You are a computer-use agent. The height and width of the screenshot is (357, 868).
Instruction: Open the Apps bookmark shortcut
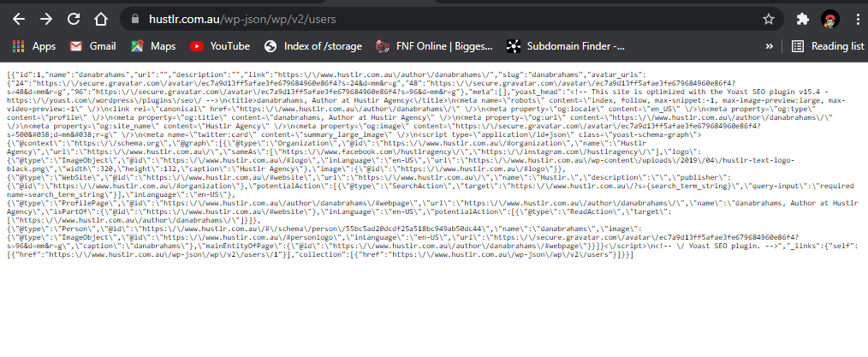pos(34,46)
